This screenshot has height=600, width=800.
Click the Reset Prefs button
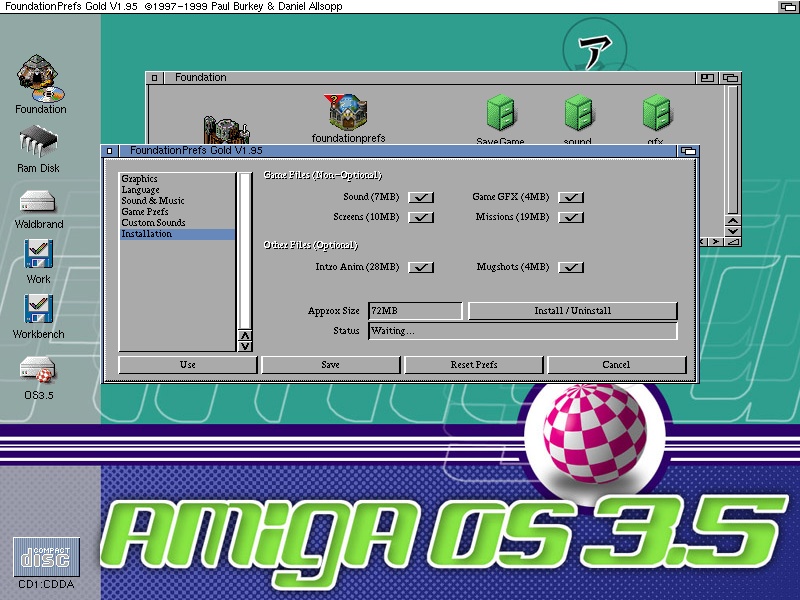pyautogui.click(x=473, y=365)
